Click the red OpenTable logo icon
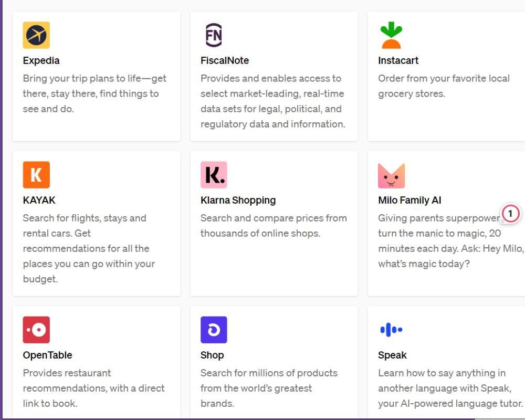 point(36,330)
